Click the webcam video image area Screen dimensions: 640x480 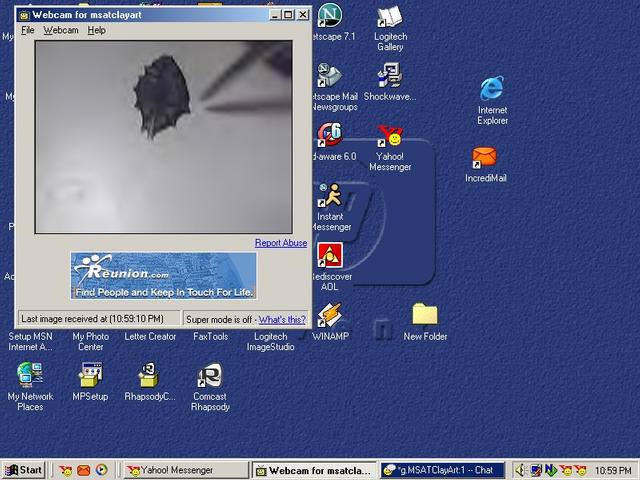(164, 137)
